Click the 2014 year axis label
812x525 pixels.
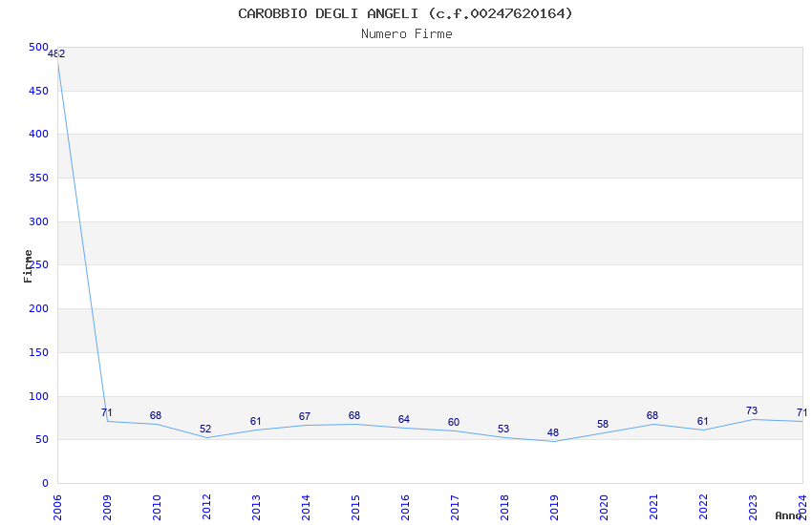[x=306, y=508]
